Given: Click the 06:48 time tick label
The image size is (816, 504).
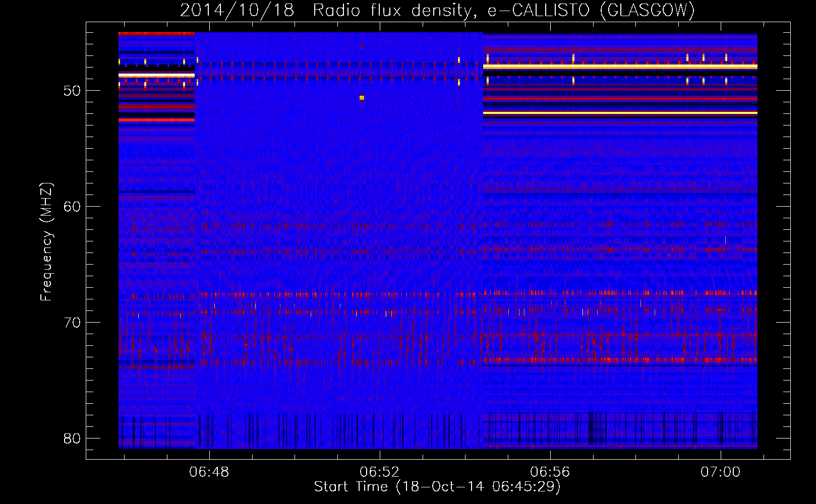Looking at the screenshot, I should coord(209,472).
